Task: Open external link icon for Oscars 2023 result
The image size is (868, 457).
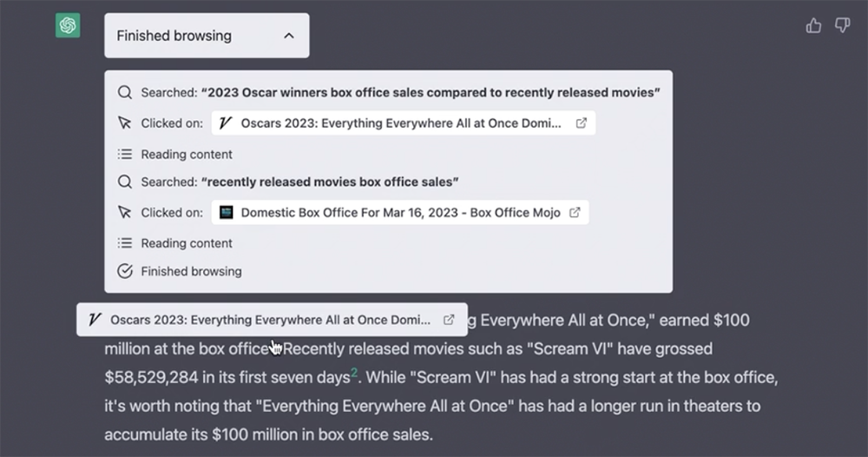Action: pos(582,123)
